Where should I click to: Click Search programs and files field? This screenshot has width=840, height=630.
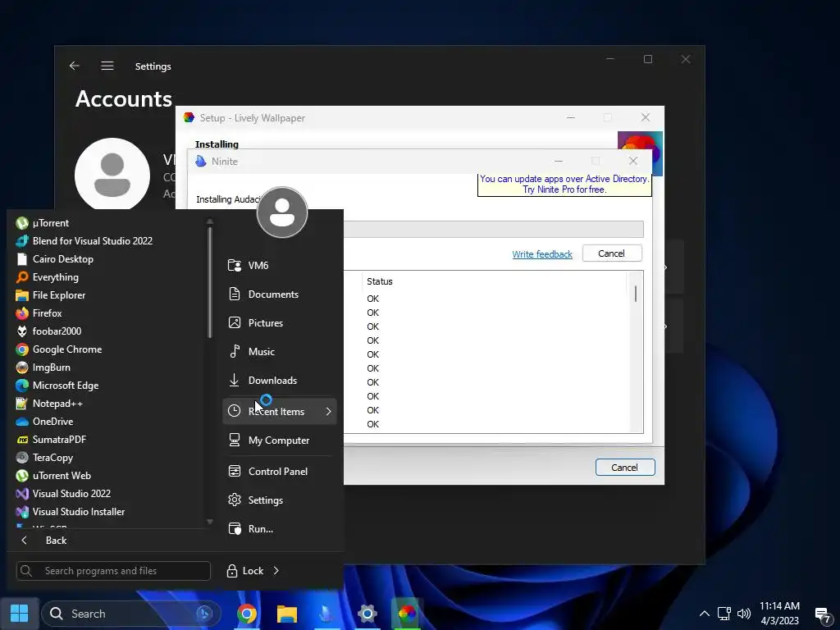pyautogui.click(x=113, y=571)
